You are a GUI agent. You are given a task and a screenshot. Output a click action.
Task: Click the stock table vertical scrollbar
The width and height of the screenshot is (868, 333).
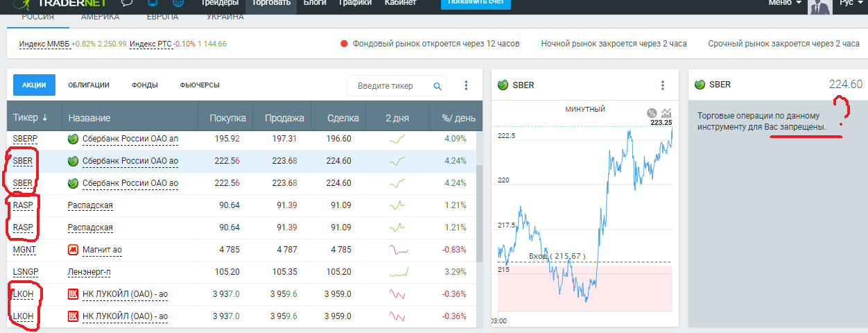tap(478, 213)
